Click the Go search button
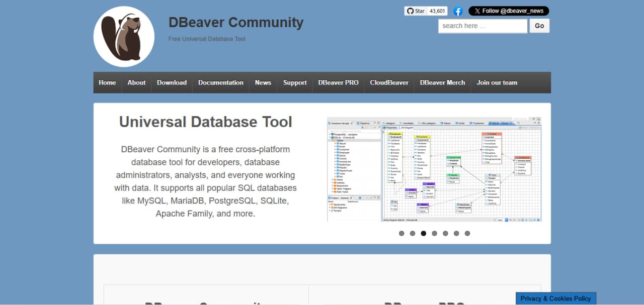Screen dimensions: 644x305 (539, 26)
